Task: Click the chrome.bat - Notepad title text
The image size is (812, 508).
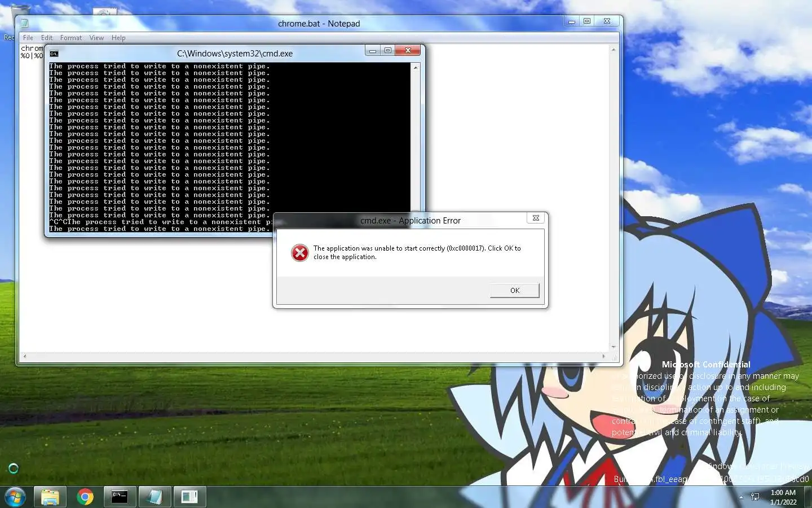Action: [x=319, y=24]
